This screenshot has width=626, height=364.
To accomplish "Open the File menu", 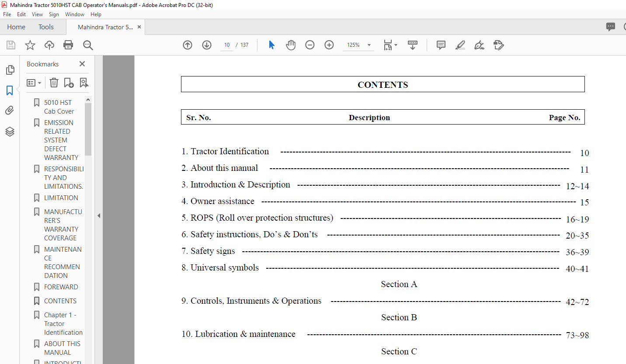I will [7, 14].
